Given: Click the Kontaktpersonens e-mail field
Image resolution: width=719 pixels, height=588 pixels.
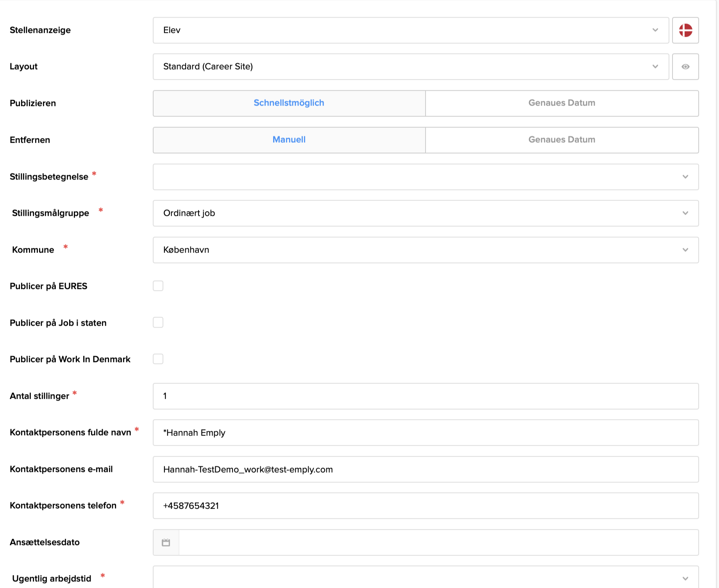Looking at the screenshot, I should pos(425,469).
